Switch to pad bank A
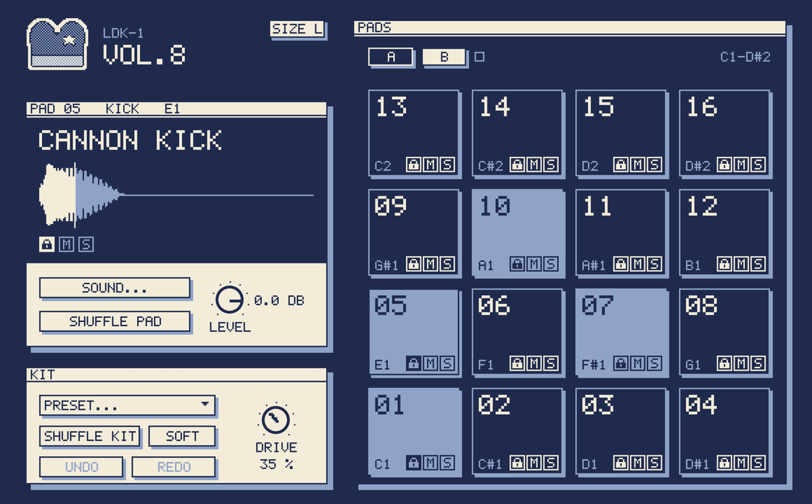 (390, 57)
